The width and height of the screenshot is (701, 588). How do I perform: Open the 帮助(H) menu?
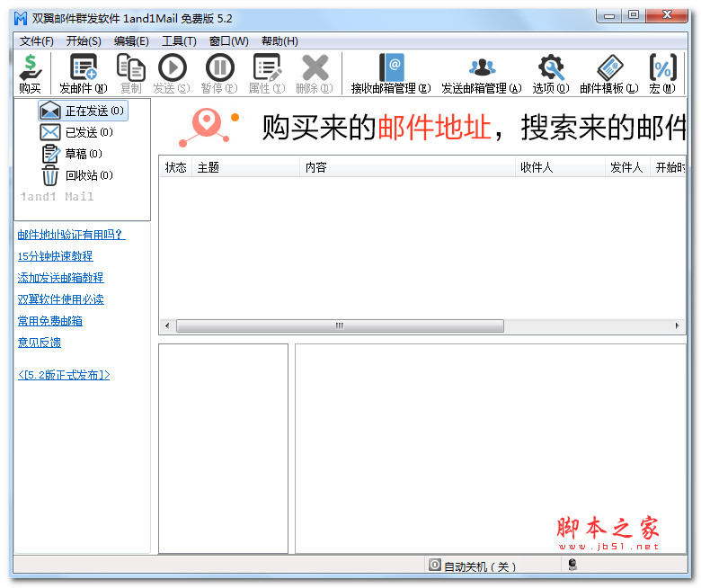pyautogui.click(x=280, y=41)
